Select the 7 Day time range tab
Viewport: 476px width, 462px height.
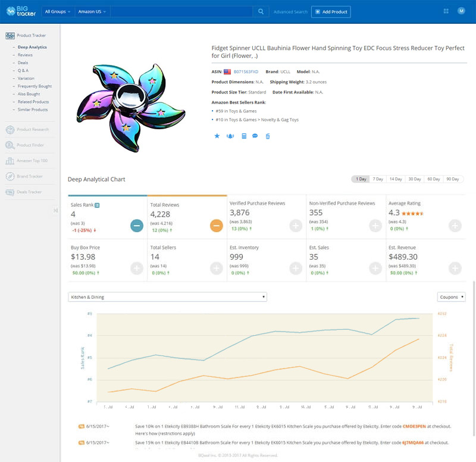click(x=378, y=179)
